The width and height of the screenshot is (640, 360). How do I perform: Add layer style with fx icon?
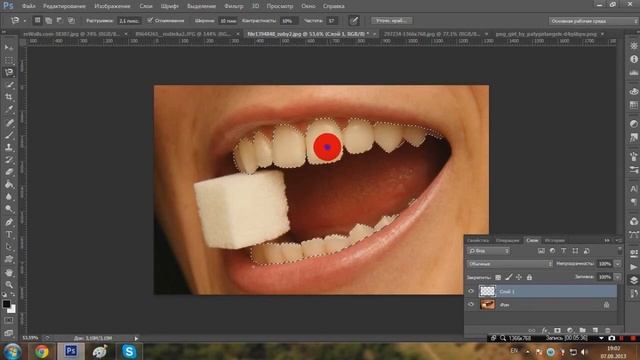[x=544, y=330]
